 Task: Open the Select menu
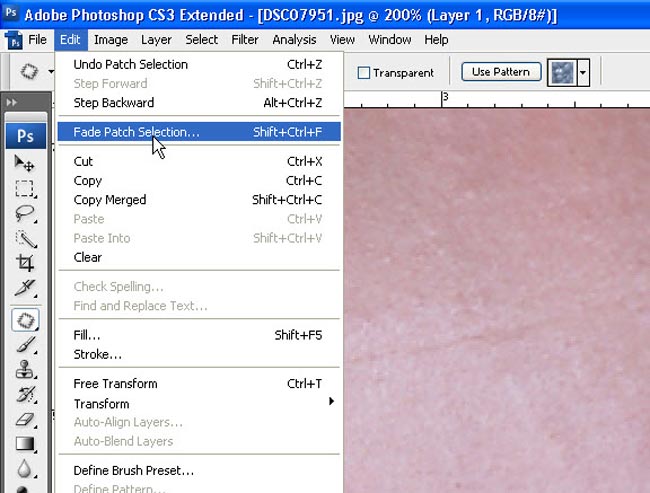pyautogui.click(x=201, y=40)
